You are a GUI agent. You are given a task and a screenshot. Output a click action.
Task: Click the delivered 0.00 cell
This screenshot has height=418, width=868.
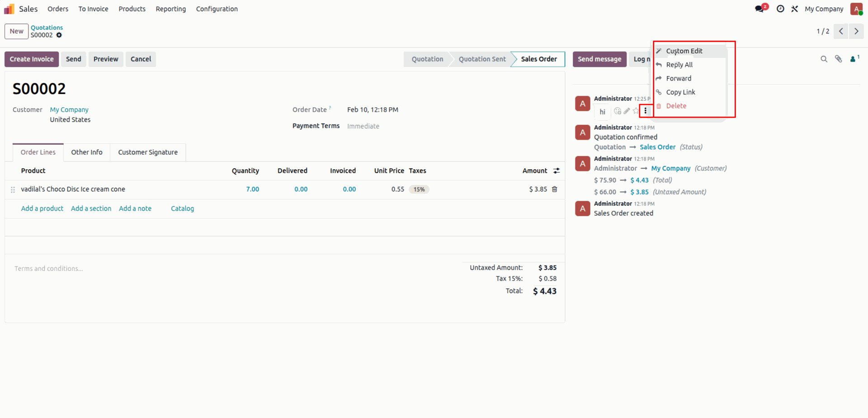[x=301, y=190]
